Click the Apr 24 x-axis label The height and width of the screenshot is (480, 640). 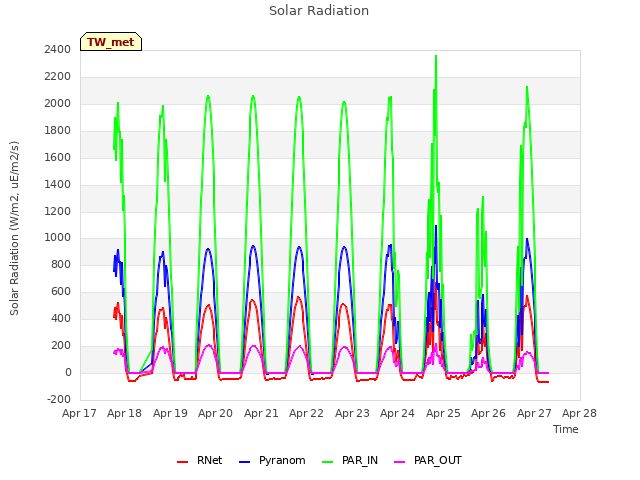398,413
